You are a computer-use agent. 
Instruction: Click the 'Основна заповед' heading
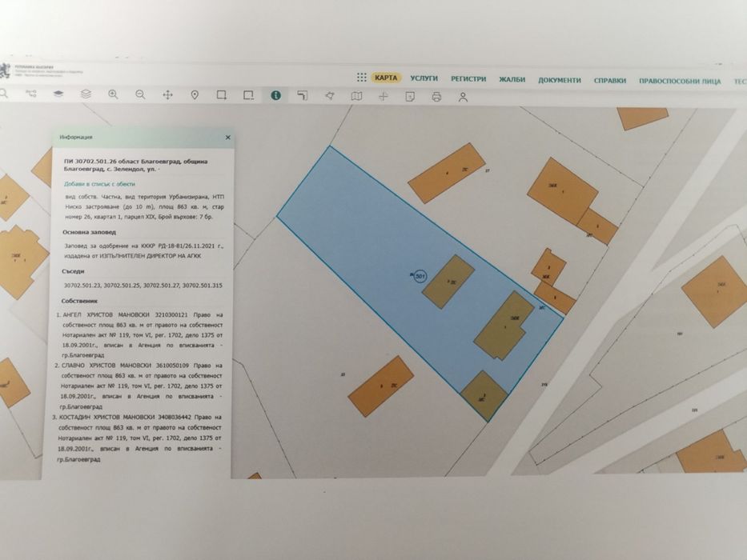tap(89, 232)
